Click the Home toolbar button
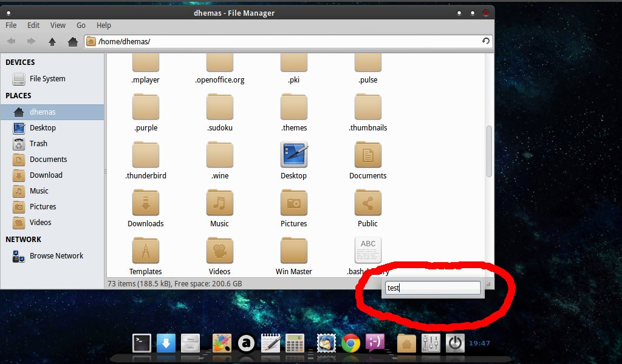 click(72, 41)
